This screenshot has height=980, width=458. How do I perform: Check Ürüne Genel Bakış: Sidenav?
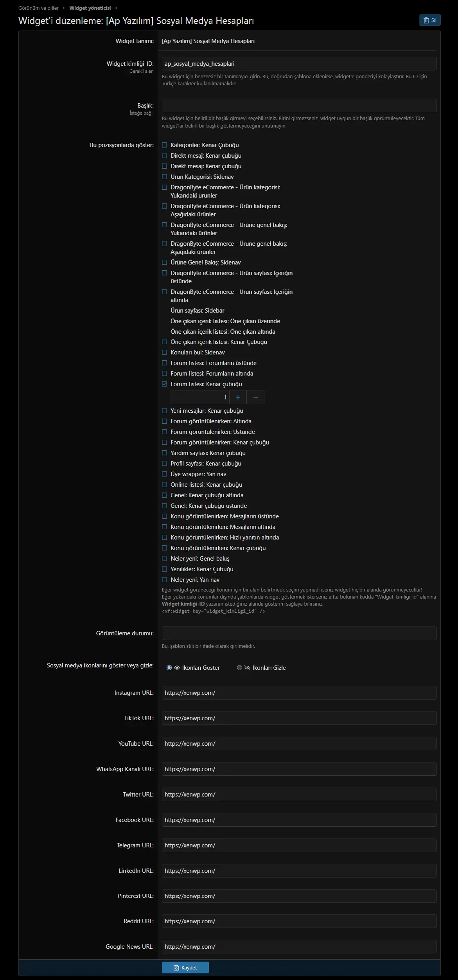165,263
